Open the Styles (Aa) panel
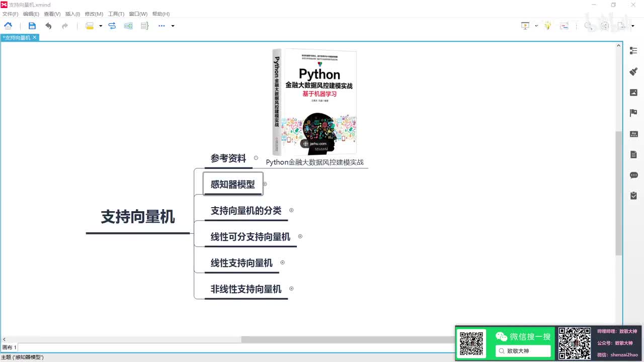This screenshot has width=644, height=362. [633, 134]
